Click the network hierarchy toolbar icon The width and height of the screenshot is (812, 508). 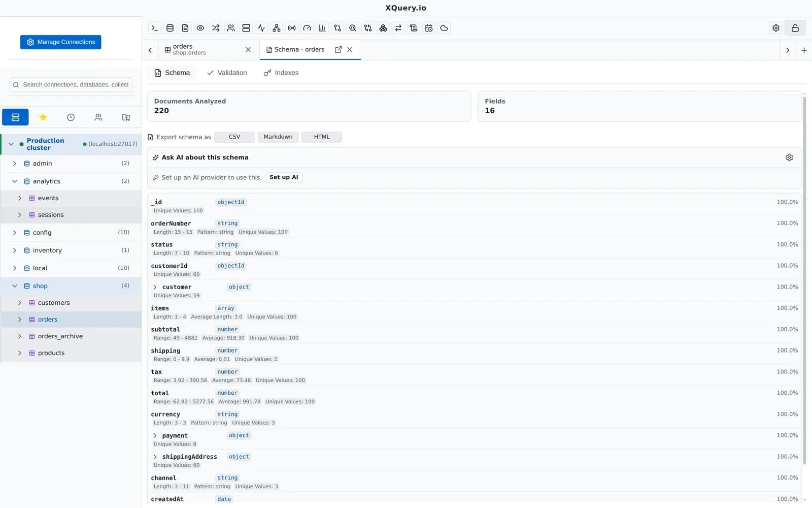(277, 28)
